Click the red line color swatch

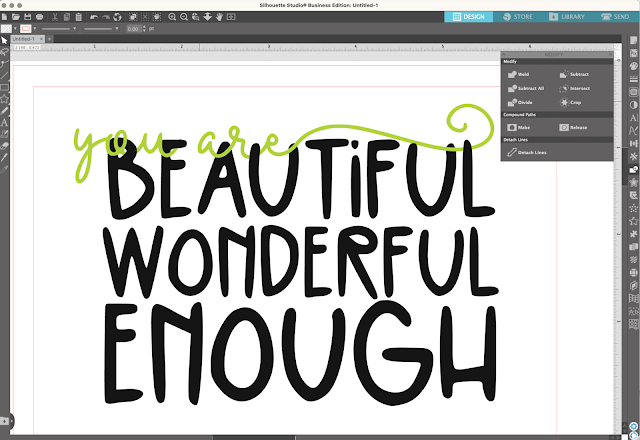coord(26,29)
